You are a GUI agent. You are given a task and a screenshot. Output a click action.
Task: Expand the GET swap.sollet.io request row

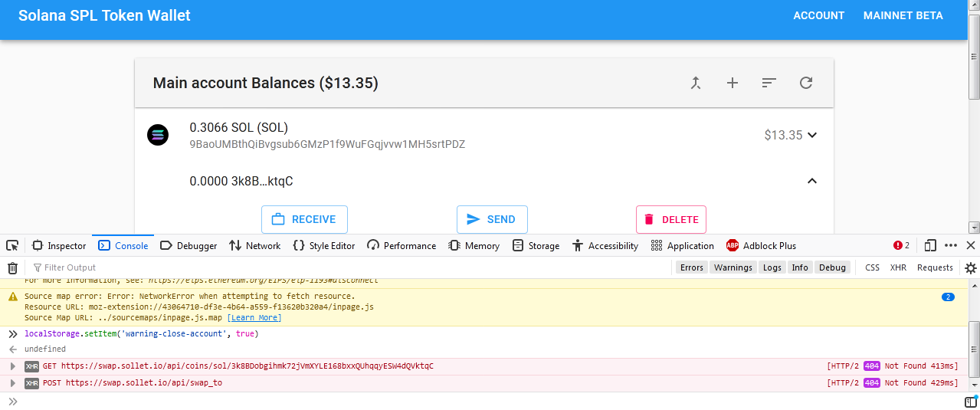pyautogui.click(x=12, y=366)
